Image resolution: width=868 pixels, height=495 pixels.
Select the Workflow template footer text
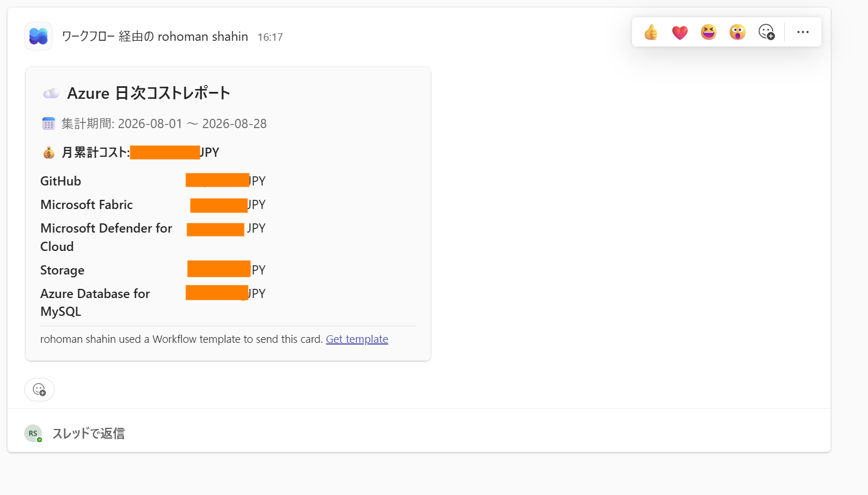coord(181,339)
